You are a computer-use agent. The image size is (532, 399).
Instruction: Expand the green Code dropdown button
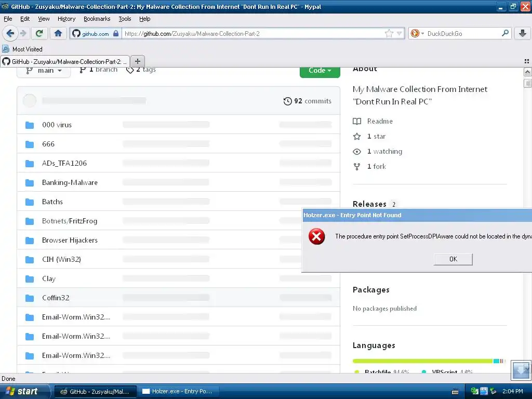[x=320, y=71]
